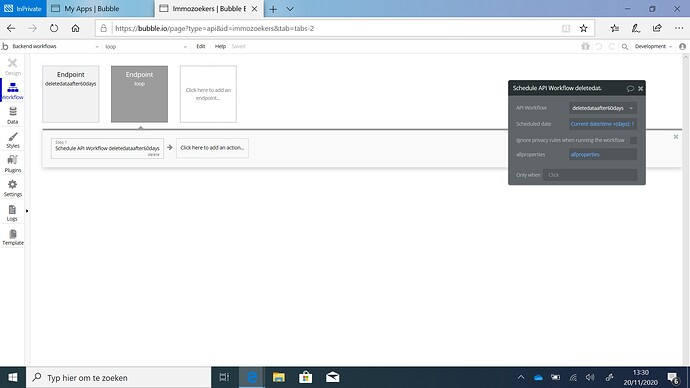
Task: Close the workflow steps strip
Action: (676, 137)
